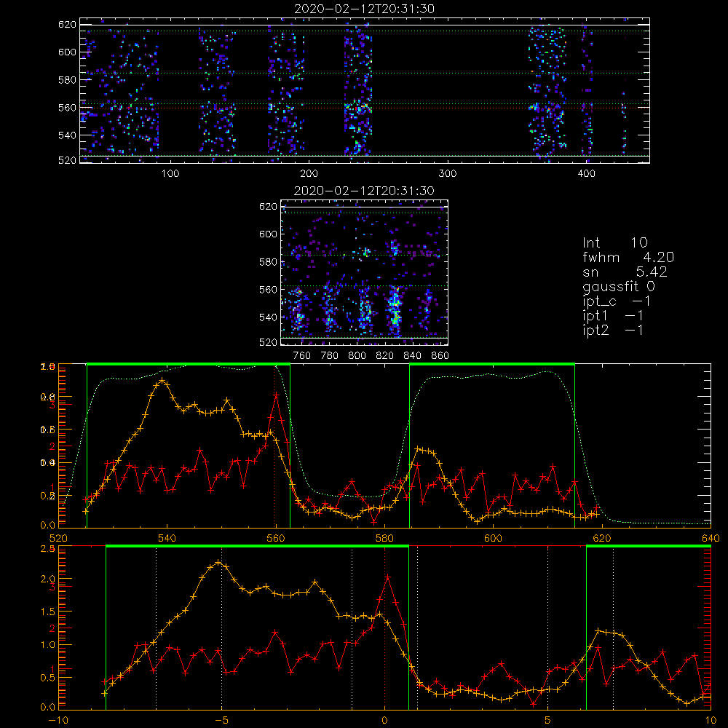
Task: Click the red curve peak at 560 in the 520–640 plot
Action: tap(276, 395)
